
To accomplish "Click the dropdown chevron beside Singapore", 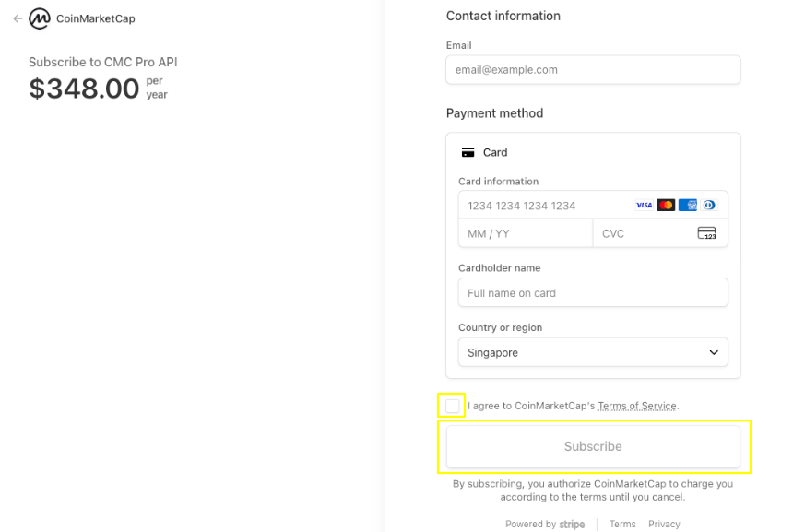I will click(x=714, y=352).
